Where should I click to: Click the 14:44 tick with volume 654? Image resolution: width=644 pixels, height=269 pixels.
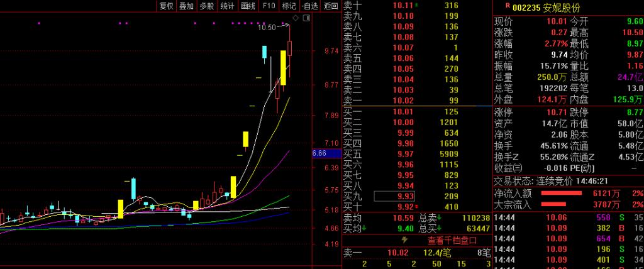click(569, 239)
